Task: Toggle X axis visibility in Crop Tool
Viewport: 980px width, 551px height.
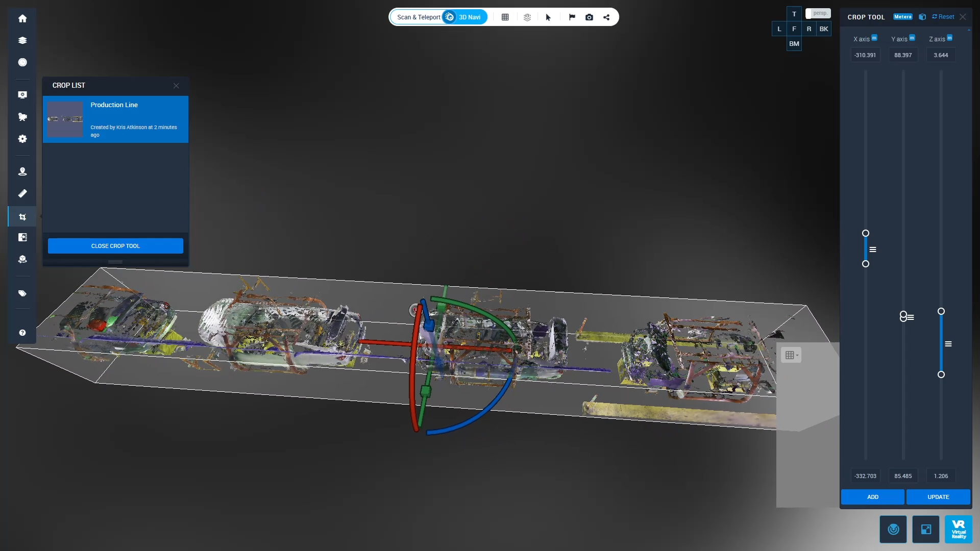Action: click(x=875, y=38)
